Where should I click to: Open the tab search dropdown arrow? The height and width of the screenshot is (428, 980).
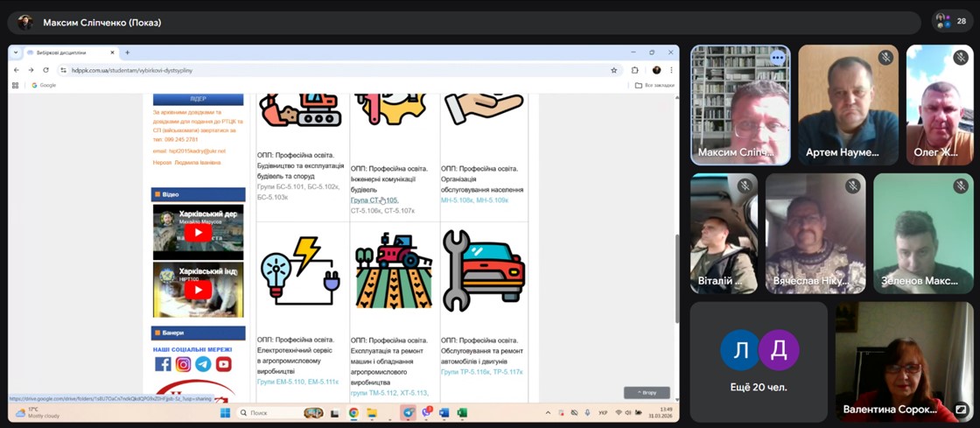(x=15, y=53)
